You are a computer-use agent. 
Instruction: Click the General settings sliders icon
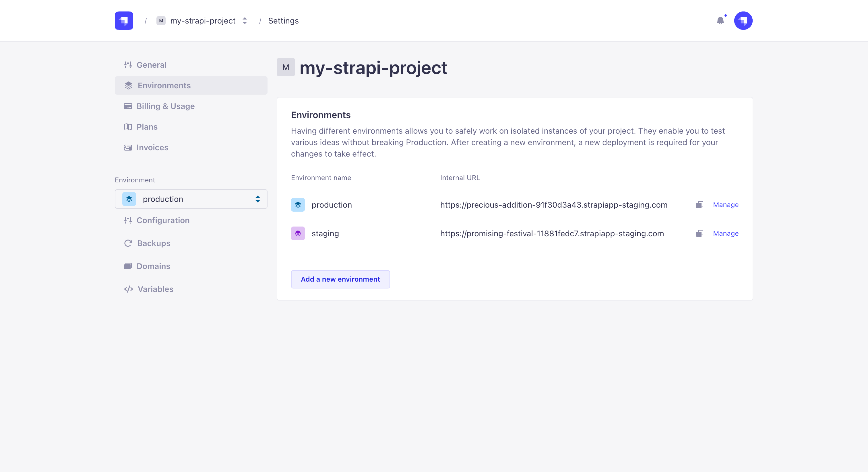pyautogui.click(x=128, y=65)
